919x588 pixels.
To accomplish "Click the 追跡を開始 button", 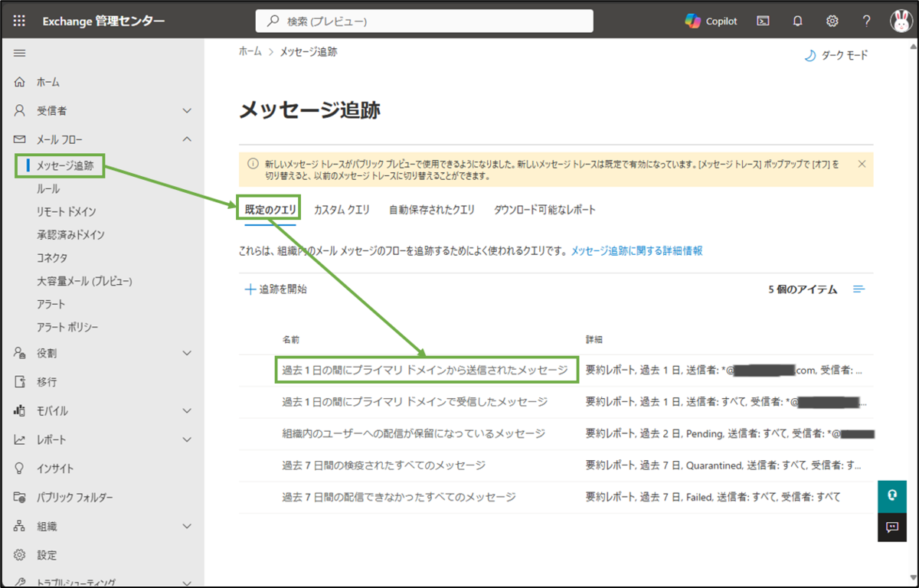I will tap(276, 289).
